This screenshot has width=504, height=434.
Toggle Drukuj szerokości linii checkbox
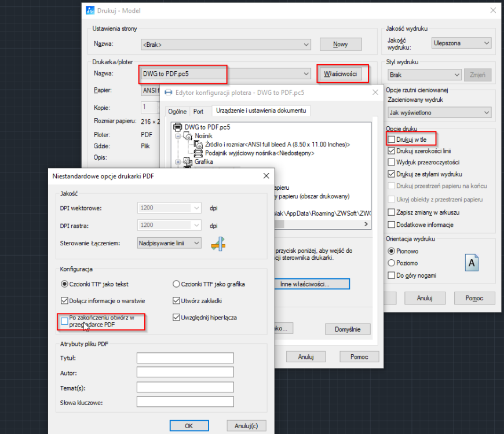[x=391, y=151]
